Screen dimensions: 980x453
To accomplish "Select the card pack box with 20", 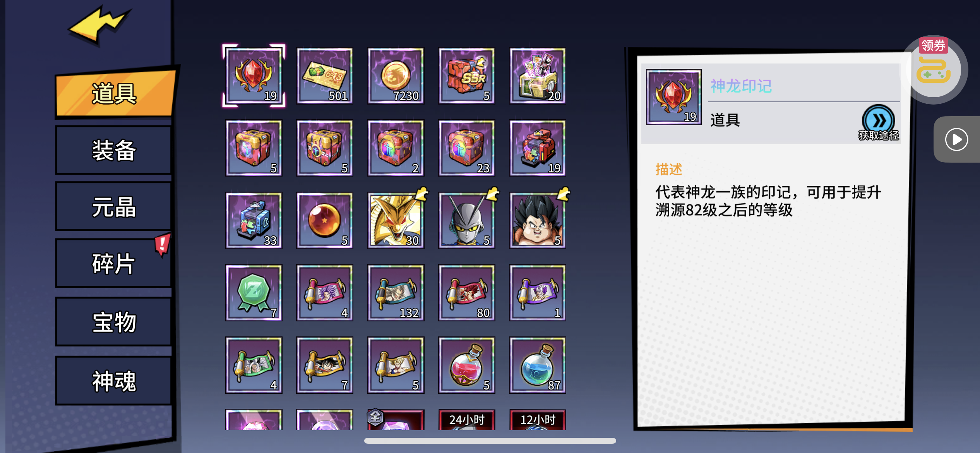I will pos(538,76).
